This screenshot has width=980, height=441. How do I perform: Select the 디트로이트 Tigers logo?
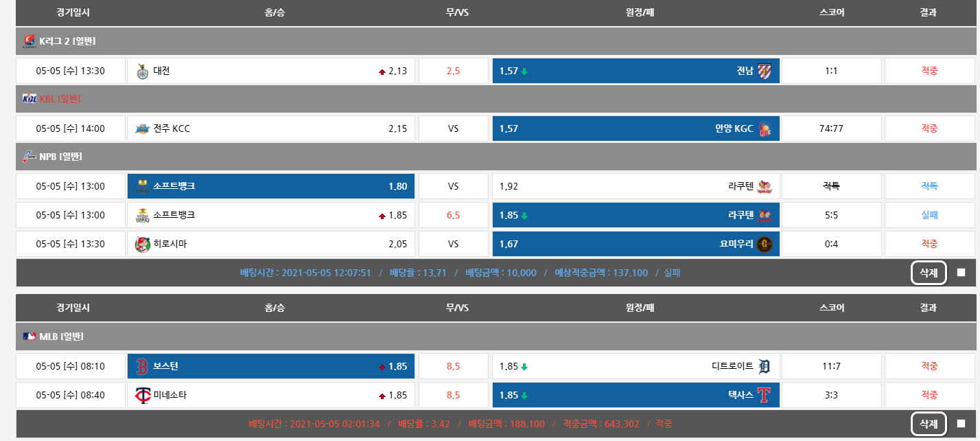(x=765, y=366)
